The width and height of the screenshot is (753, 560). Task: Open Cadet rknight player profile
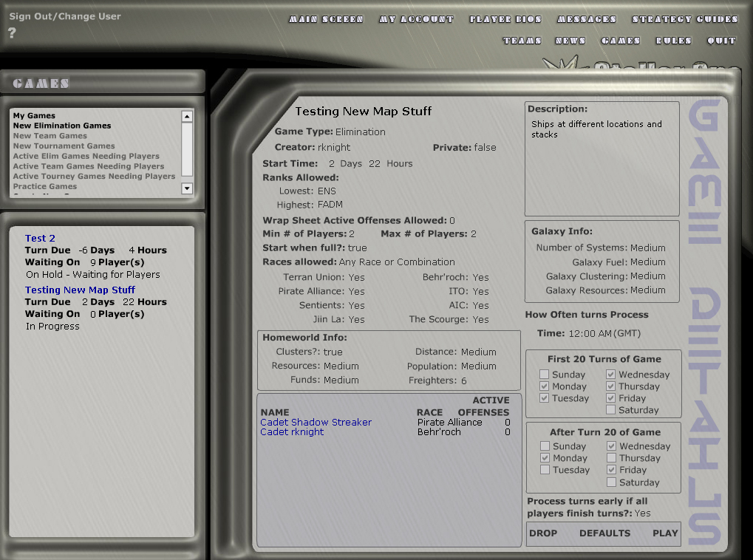292,431
